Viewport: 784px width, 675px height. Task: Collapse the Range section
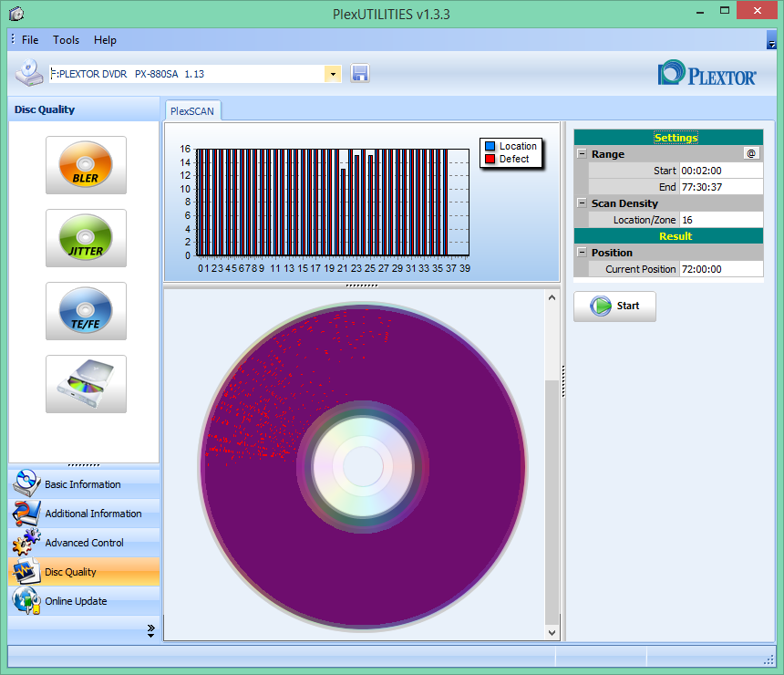pyautogui.click(x=582, y=153)
